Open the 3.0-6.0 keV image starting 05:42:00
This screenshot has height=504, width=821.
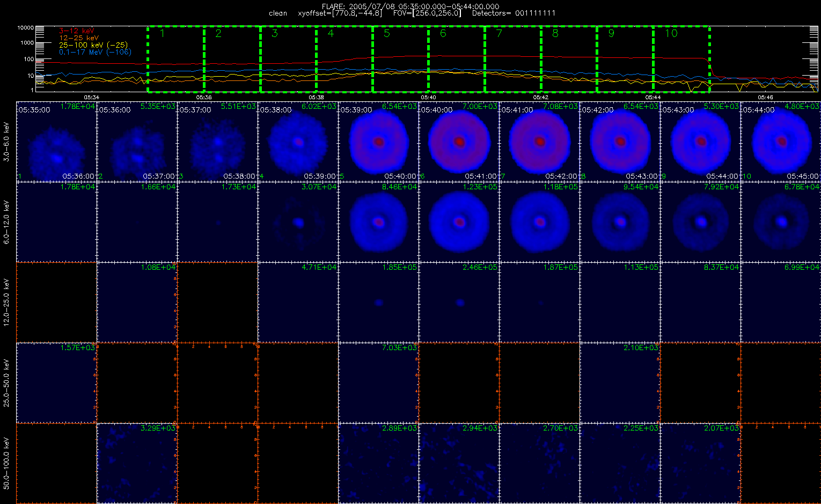coord(620,142)
